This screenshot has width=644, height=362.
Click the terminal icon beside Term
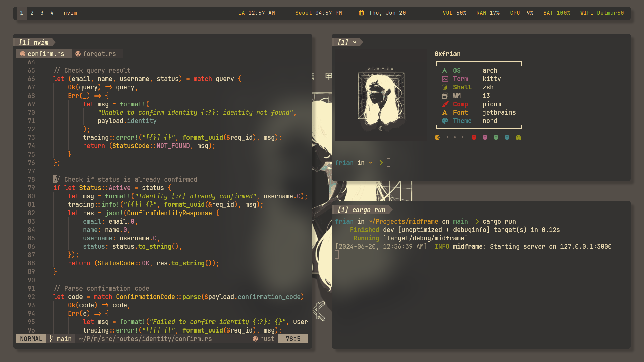click(445, 79)
